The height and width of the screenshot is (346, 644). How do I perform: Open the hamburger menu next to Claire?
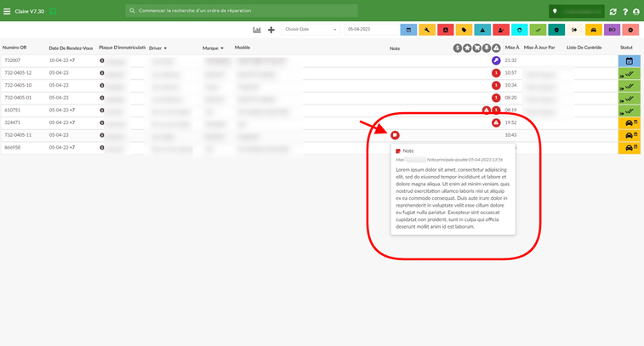click(x=7, y=12)
